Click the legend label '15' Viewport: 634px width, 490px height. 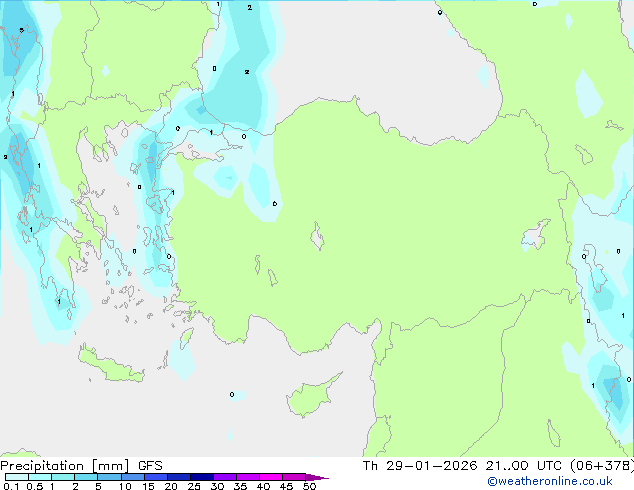[148, 486]
